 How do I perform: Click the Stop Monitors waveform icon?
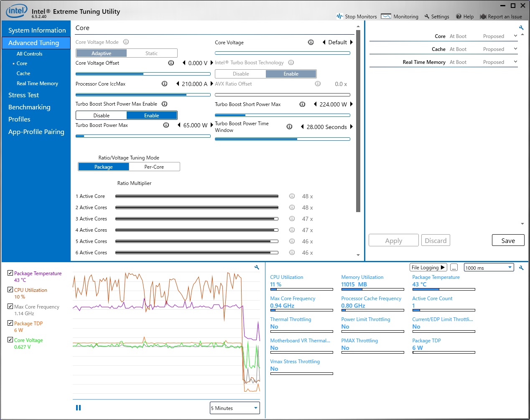pyautogui.click(x=339, y=16)
